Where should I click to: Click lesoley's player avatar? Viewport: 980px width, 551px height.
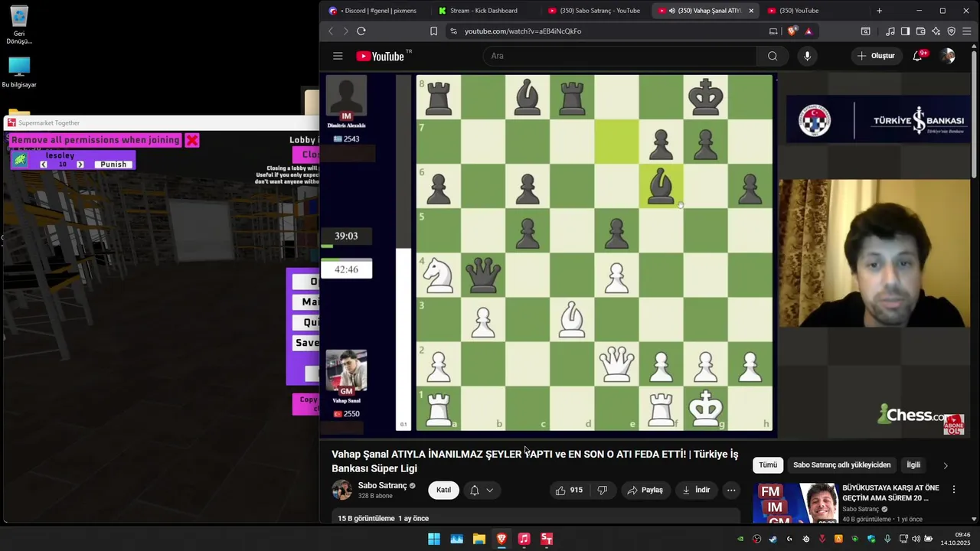click(21, 159)
